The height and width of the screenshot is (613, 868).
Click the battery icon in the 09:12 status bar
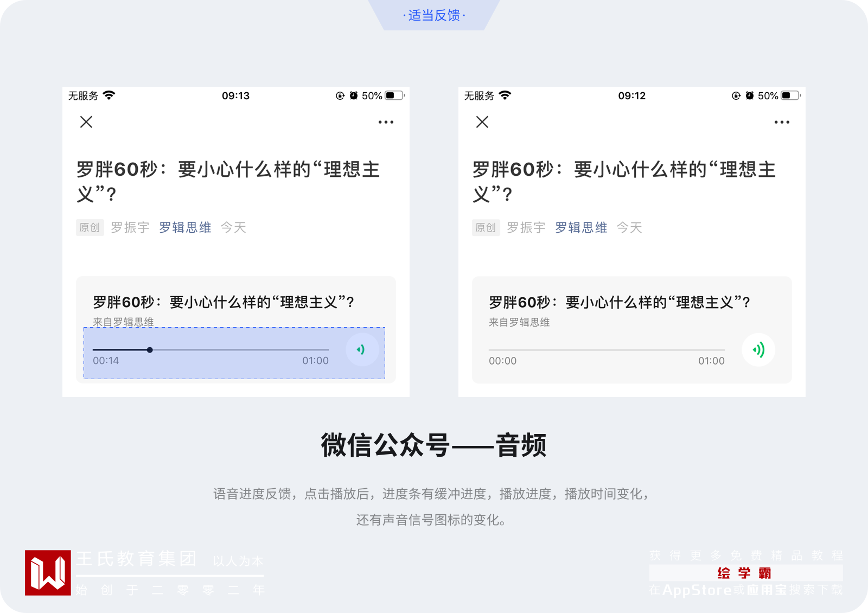(x=791, y=95)
